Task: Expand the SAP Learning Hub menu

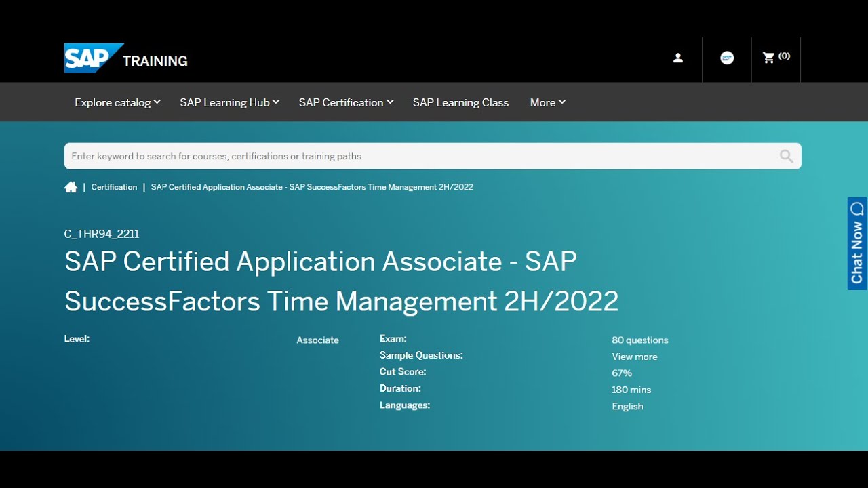Action: (229, 102)
